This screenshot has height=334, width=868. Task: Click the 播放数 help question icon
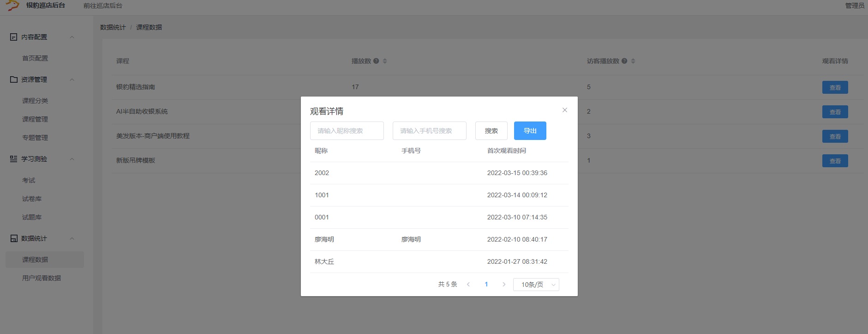coord(376,61)
